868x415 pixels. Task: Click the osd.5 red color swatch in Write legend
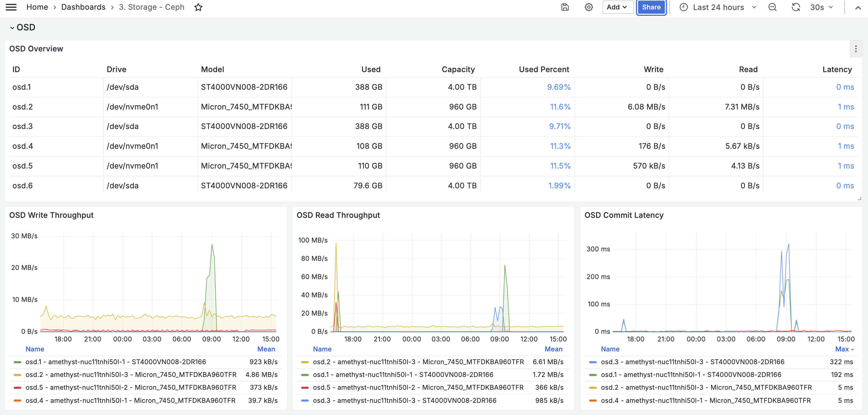(x=17, y=388)
